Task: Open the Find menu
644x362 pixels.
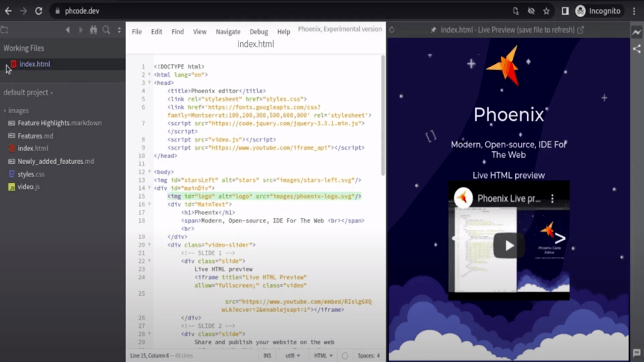Action: point(178,31)
